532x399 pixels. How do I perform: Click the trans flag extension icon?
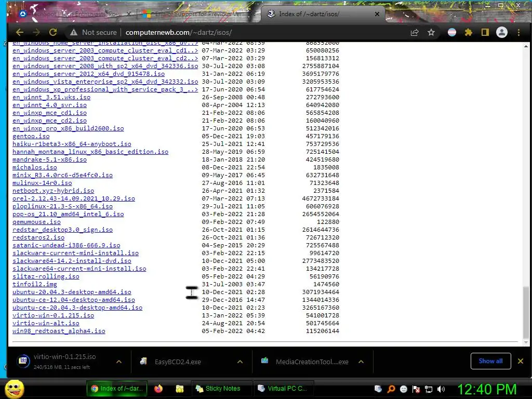point(452,33)
